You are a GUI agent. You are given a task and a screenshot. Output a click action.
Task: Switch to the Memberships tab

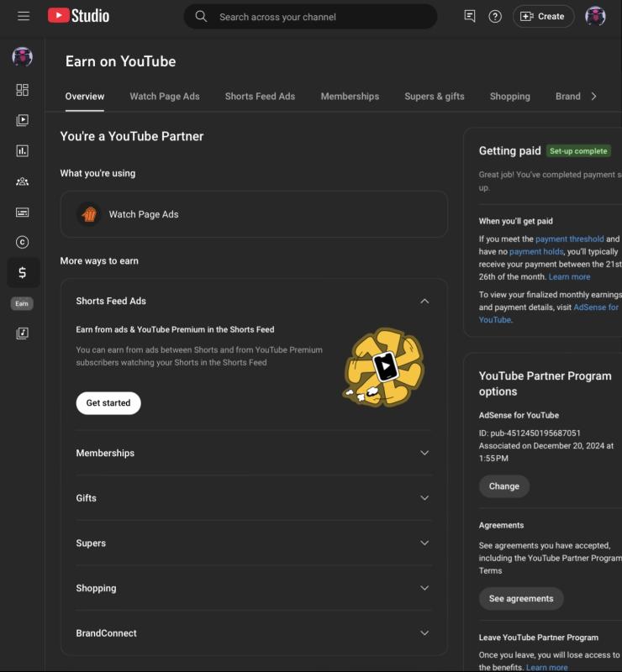[350, 97]
